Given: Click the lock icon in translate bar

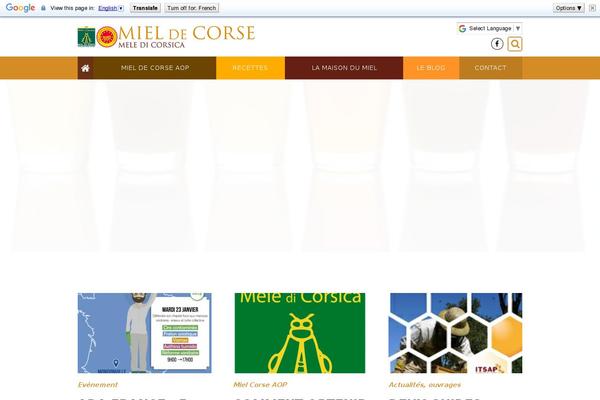Looking at the screenshot, I should tap(43, 8).
